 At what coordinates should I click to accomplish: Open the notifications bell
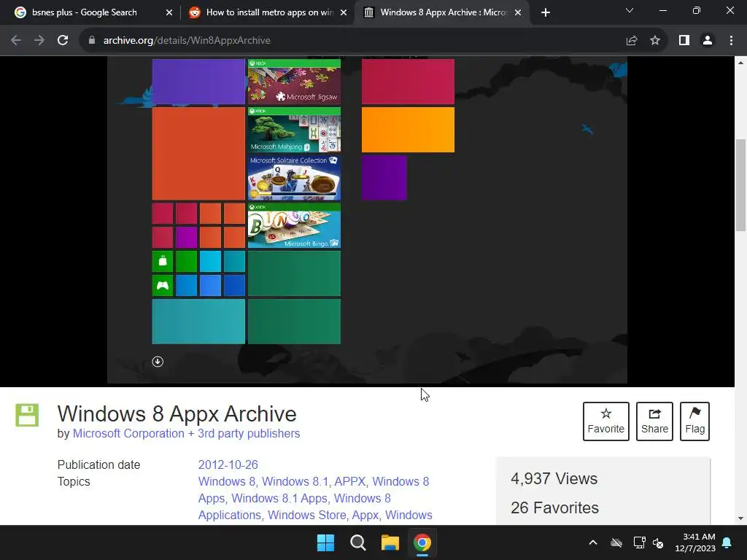click(x=727, y=542)
